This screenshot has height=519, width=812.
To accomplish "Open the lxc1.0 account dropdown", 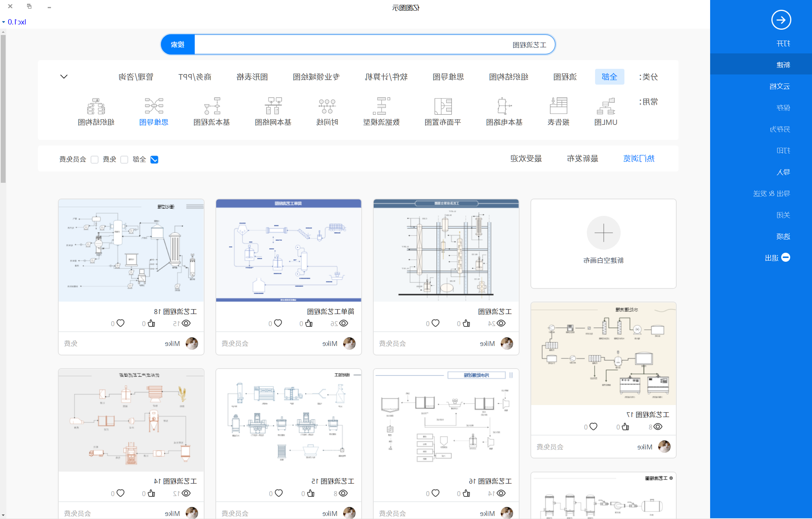I will (14, 22).
